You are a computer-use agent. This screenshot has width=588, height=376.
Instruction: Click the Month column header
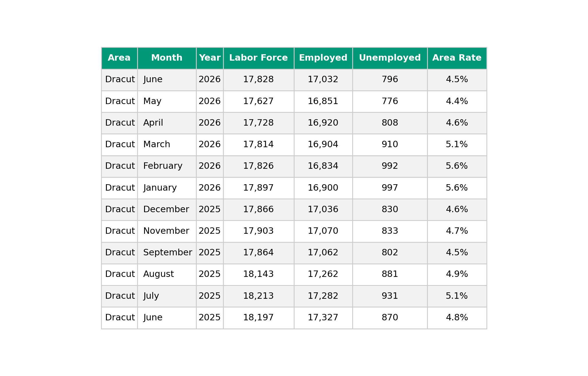[x=167, y=58]
